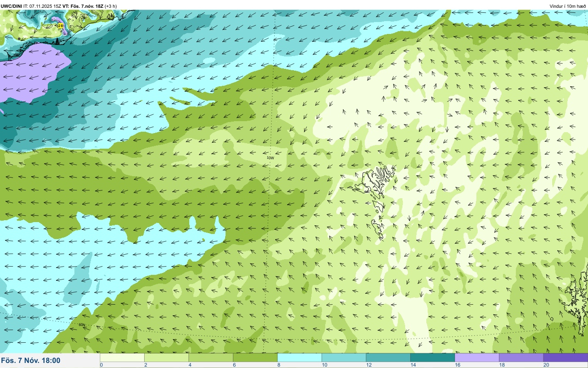Click the 'Vindur í 10m hæð' title
This screenshot has height=368, width=588.
coord(567,6)
